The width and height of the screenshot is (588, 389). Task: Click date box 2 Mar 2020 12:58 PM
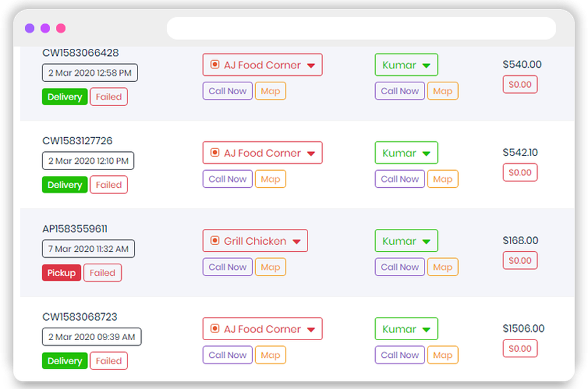click(x=90, y=73)
